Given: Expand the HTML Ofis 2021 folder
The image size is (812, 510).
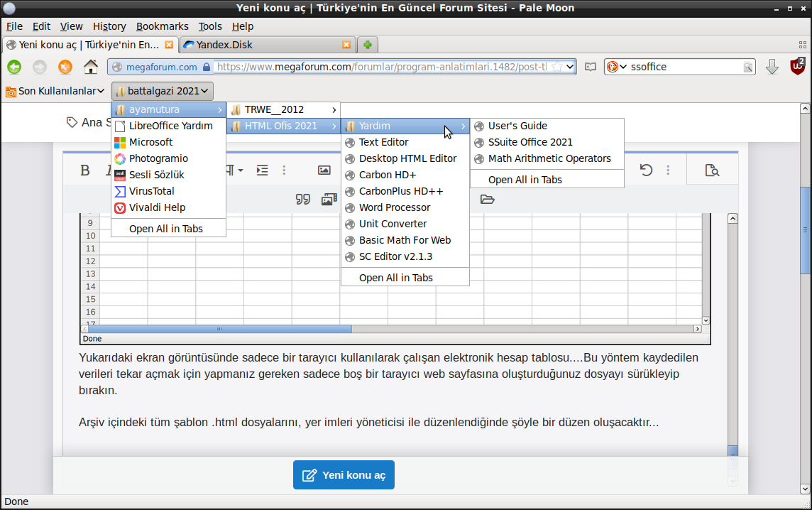Looking at the screenshot, I should [283, 126].
